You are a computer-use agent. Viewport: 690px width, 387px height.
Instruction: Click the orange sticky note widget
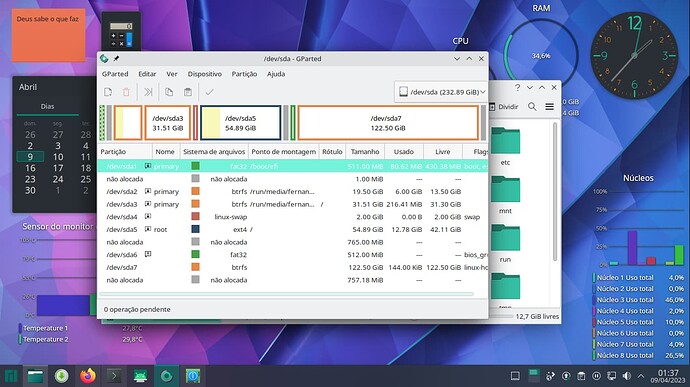[48, 35]
